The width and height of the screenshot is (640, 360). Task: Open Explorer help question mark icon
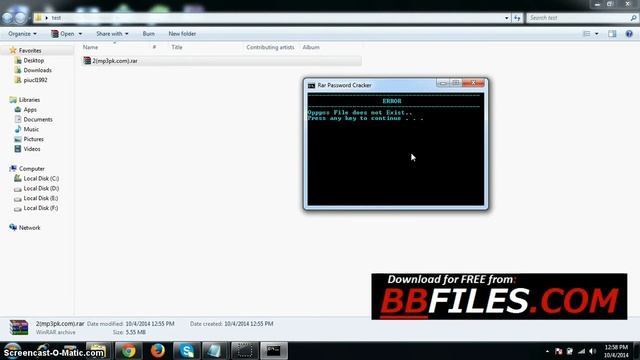coord(629,34)
